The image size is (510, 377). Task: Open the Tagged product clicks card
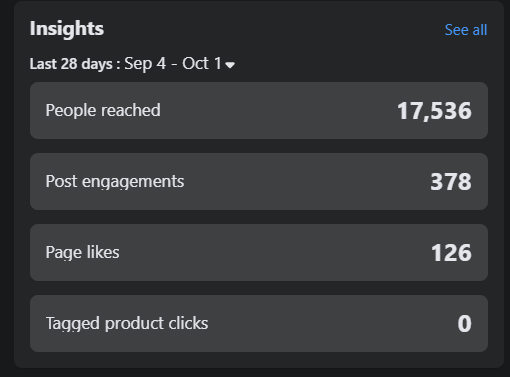259,323
